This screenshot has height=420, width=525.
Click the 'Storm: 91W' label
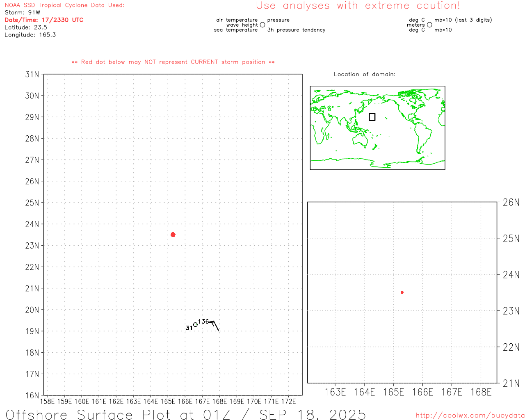coord(23,13)
